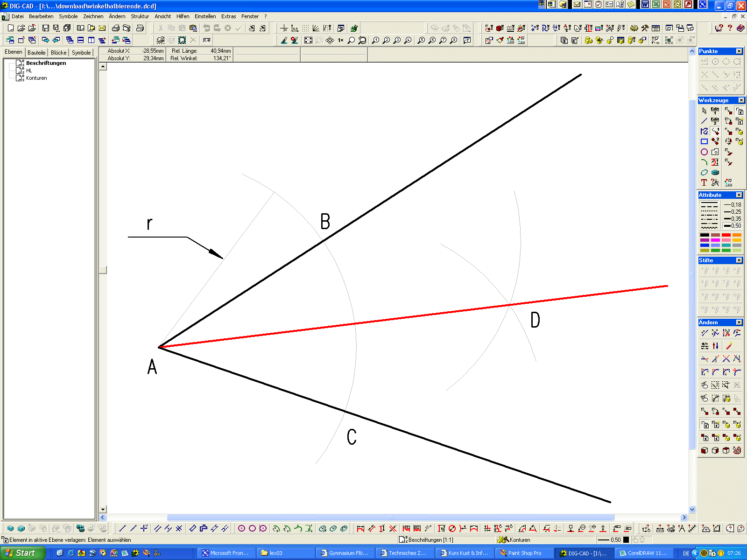Switch to the Symbole tab
747x560 pixels.
click(81, 52)
